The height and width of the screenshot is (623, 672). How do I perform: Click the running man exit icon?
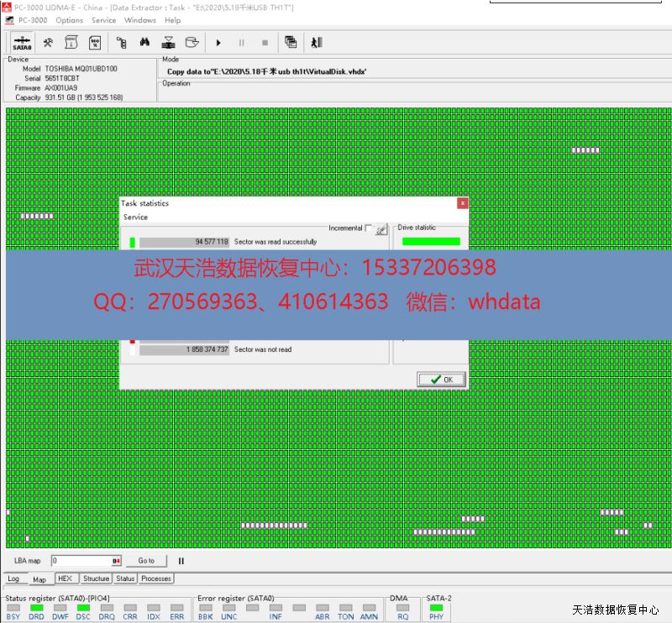click(316, 42)
